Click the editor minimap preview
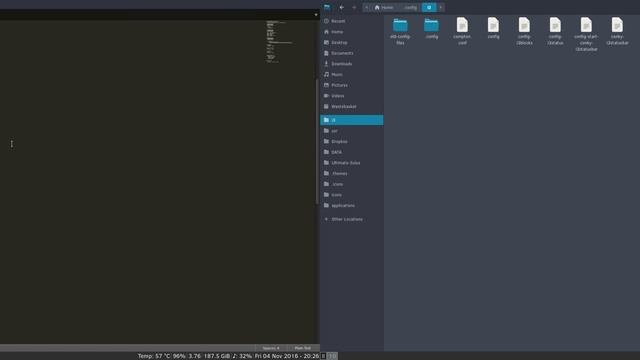640x360 pixels. tap(280, 42)
